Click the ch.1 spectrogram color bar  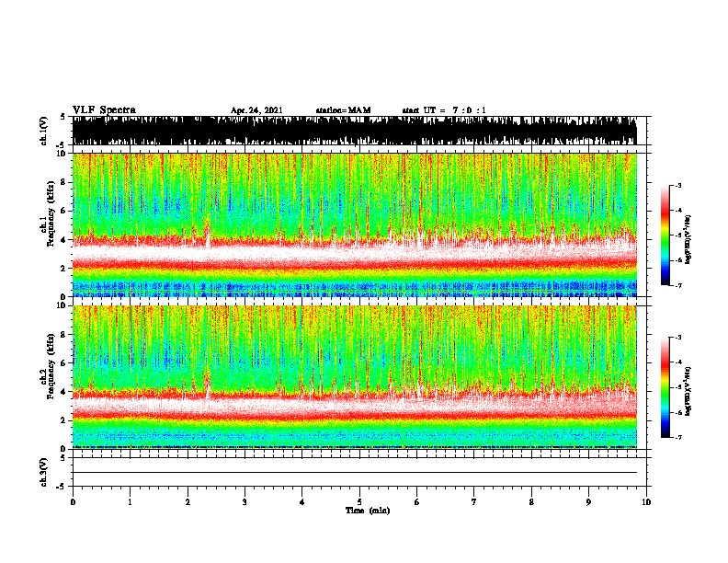(x=665, y=236)
